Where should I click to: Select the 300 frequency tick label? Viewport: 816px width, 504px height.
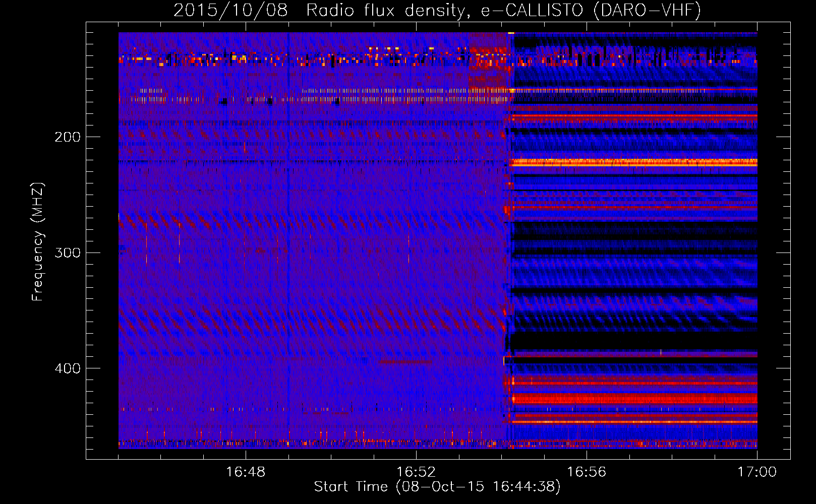(x=68, y=253)
